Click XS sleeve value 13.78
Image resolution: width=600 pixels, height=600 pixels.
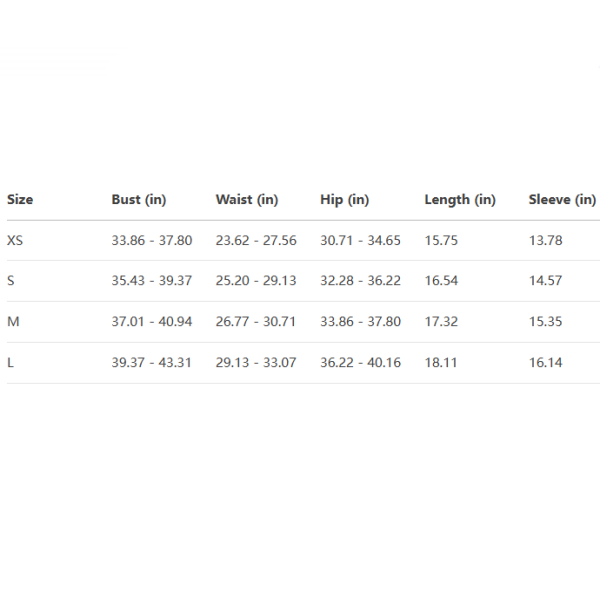pyautogui.click(x=546, y=241)
